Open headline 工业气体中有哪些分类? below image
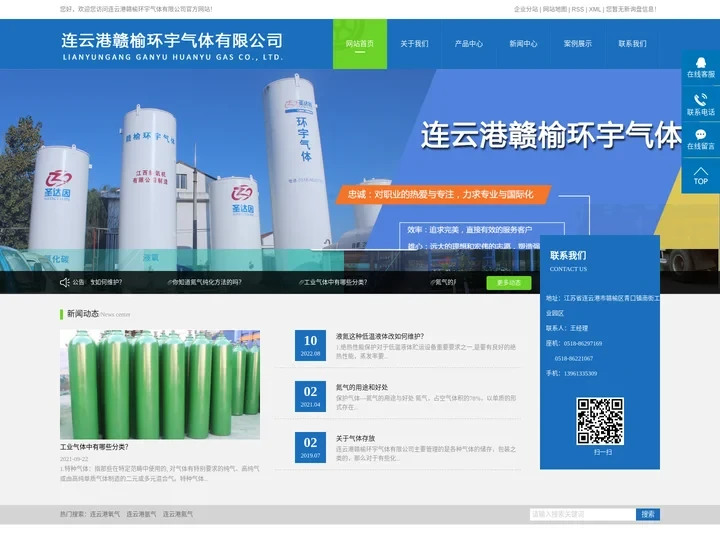The width and height of the screenshot is (720, 540). click(94, 447)
